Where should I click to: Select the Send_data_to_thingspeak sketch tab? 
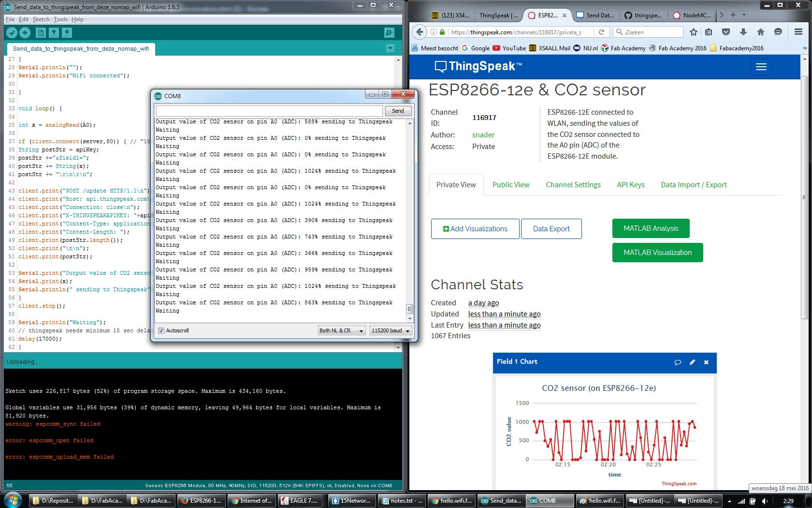(81, 49)
